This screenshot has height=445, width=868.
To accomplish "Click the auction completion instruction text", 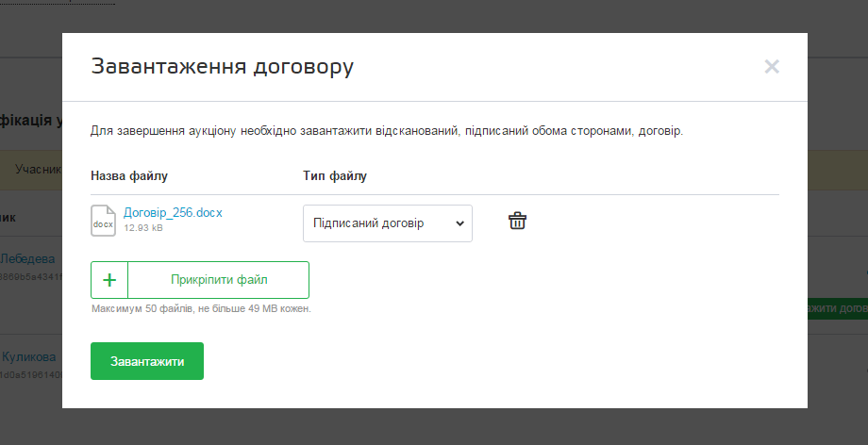I will (387, 131).
